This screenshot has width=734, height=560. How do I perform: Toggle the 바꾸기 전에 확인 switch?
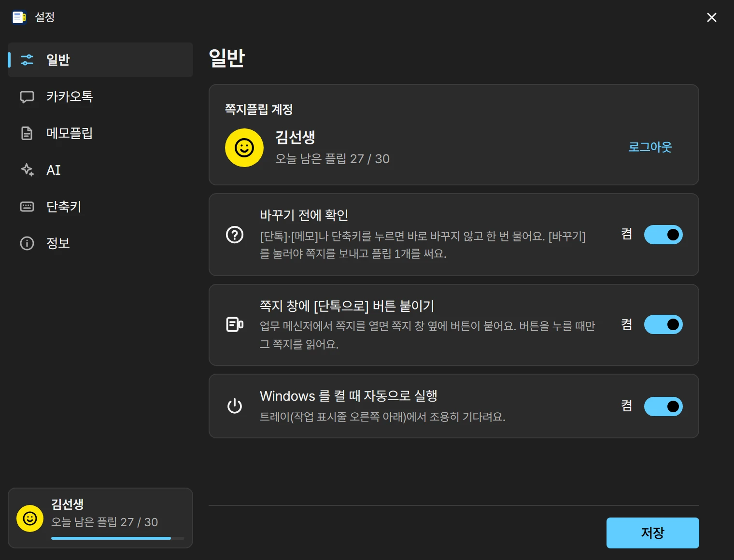663,235
